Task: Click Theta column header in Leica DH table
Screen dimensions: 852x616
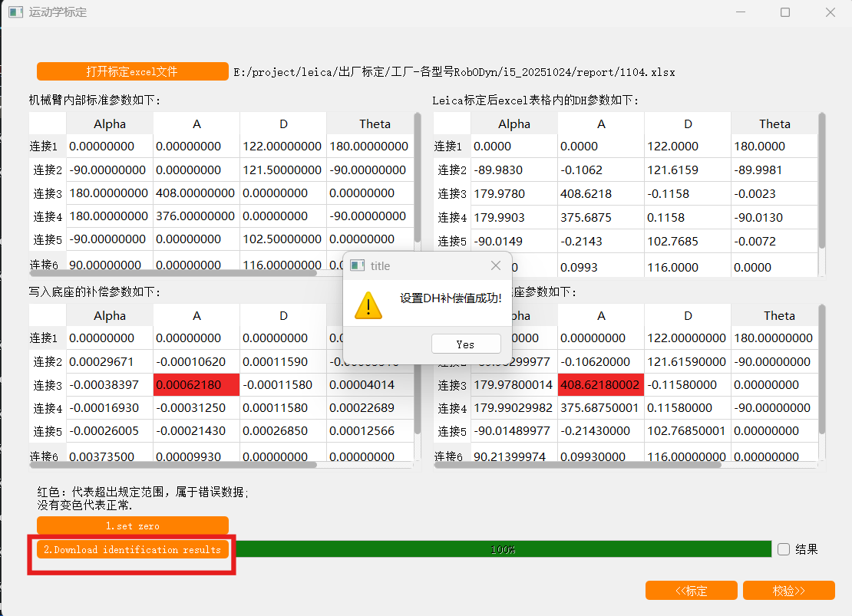Action: pos(774,124)
